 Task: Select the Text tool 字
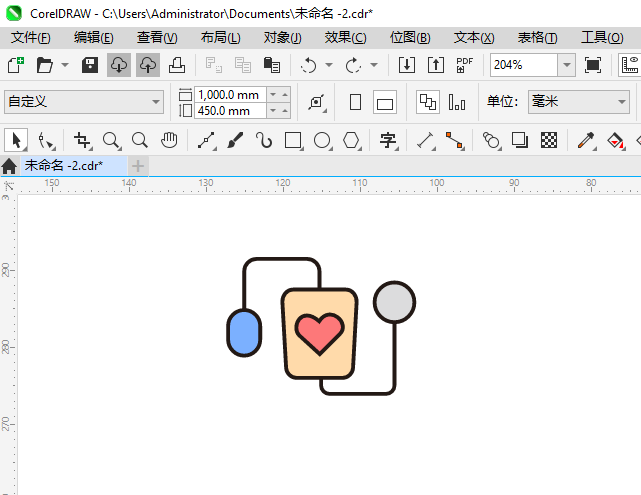[388, 140]
